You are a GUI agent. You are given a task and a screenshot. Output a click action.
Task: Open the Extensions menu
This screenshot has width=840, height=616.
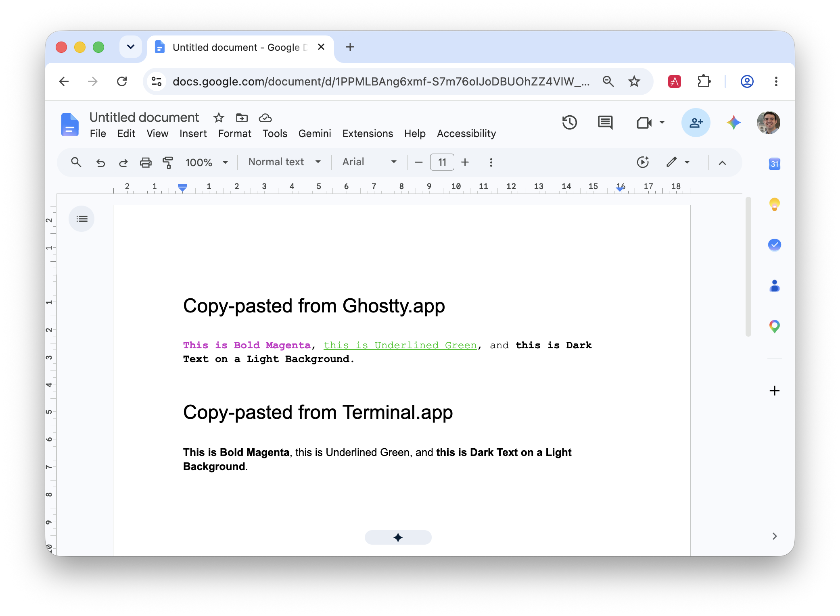pos(368,133)
